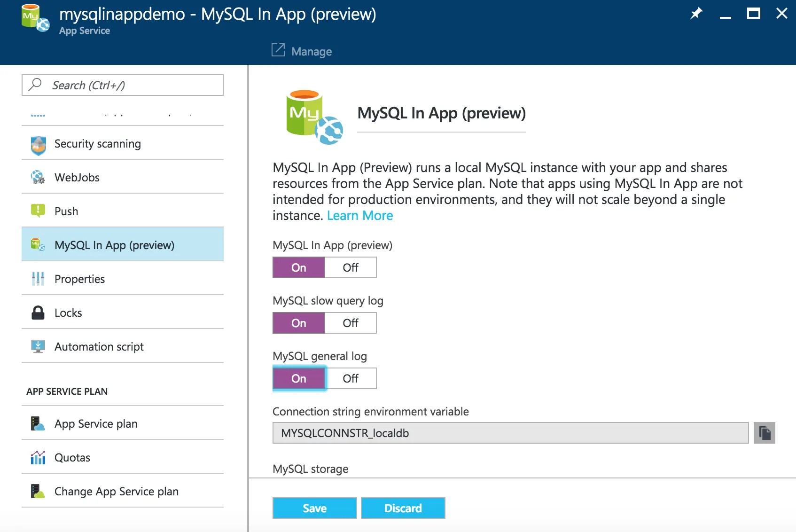Open Security scanning menu item

(x=123, y=143)
